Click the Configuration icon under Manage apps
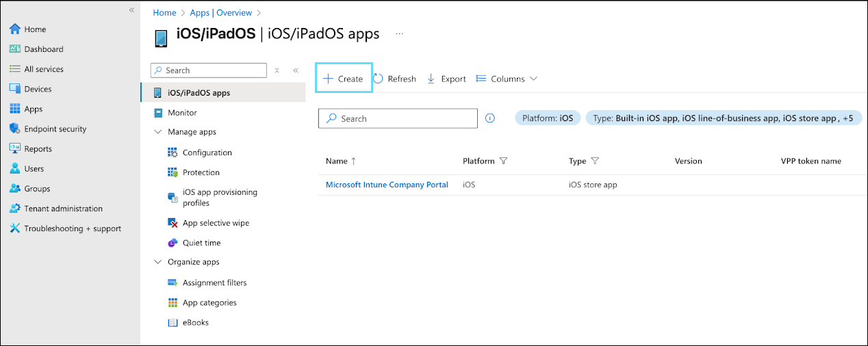The width and height of the screenshot is (868, 346). point(173,152)
